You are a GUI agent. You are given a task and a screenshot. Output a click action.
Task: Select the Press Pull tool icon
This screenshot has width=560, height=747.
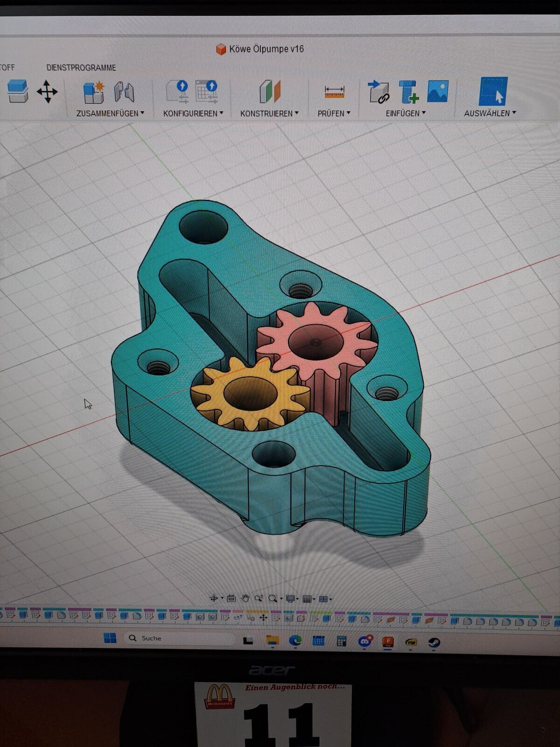pyautogui.click(x=18, y=91)
